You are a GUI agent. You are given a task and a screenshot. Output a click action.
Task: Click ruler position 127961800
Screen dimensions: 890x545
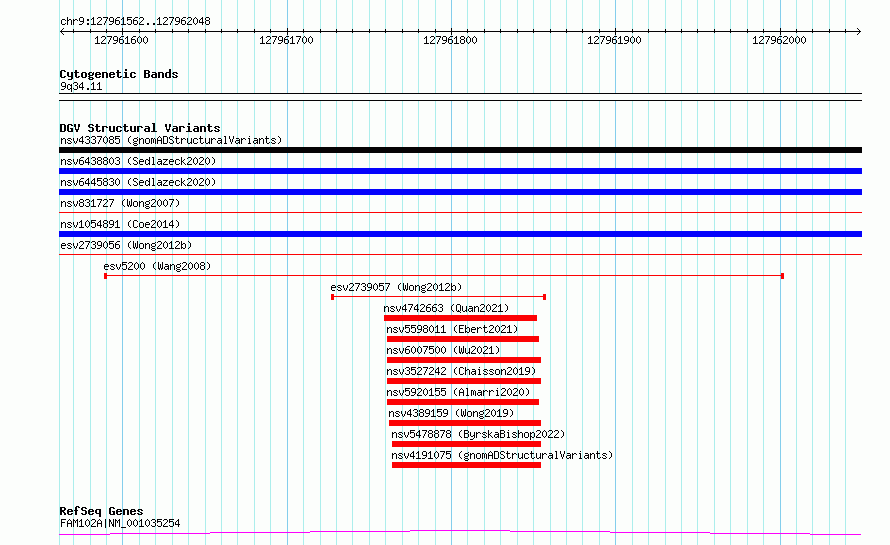(x=450, y=40)
